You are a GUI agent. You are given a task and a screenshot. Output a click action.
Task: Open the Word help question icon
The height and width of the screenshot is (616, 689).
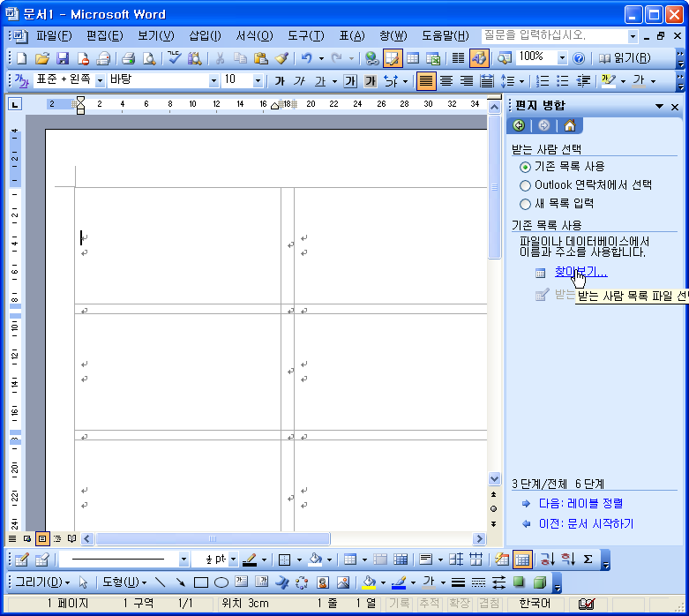(579, 58)
